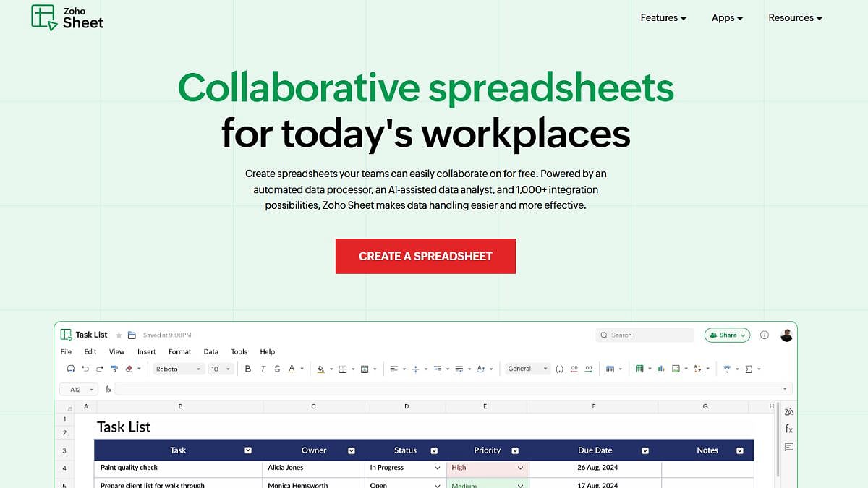
Task: Toggle italic formatting
Action: 263,369
